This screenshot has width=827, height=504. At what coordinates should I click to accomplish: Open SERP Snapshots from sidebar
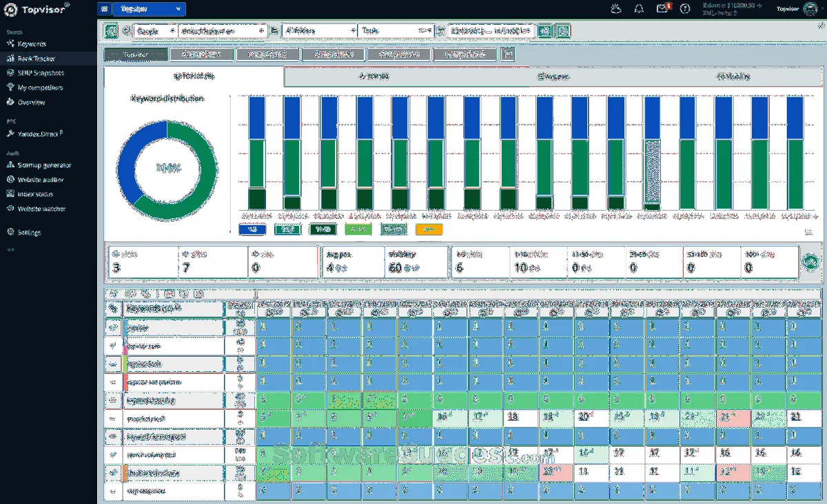(40, 73)
